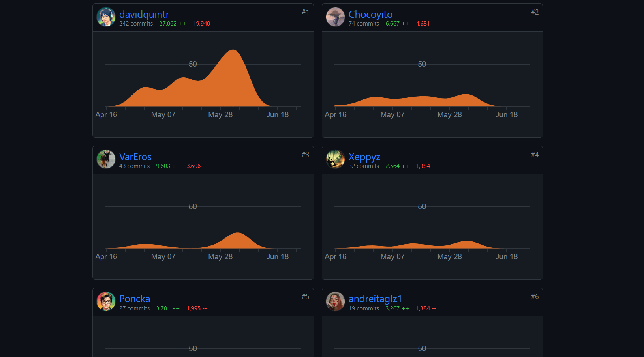644x357 pixels.
Task: Click Chocoyito's 6,667 additions count
Action: (397, 24)
